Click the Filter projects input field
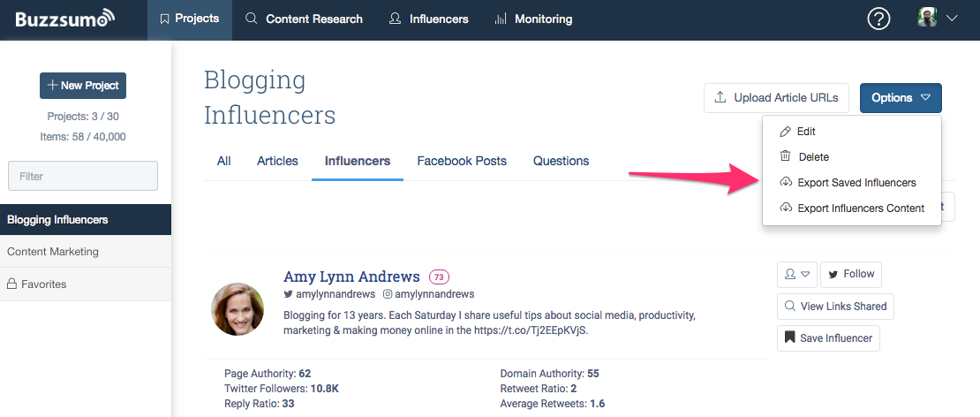980x417 pixels. [82, 177]
